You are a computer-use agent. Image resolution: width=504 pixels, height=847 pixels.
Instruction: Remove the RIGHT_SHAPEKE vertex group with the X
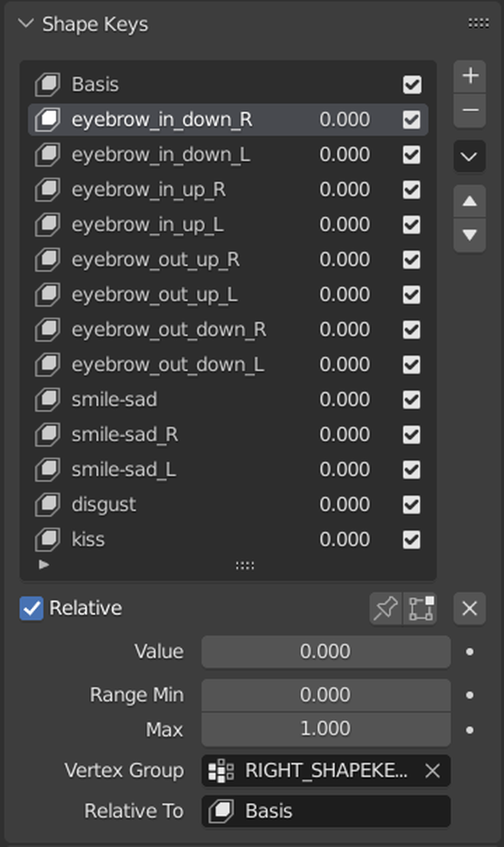(432, 771)
